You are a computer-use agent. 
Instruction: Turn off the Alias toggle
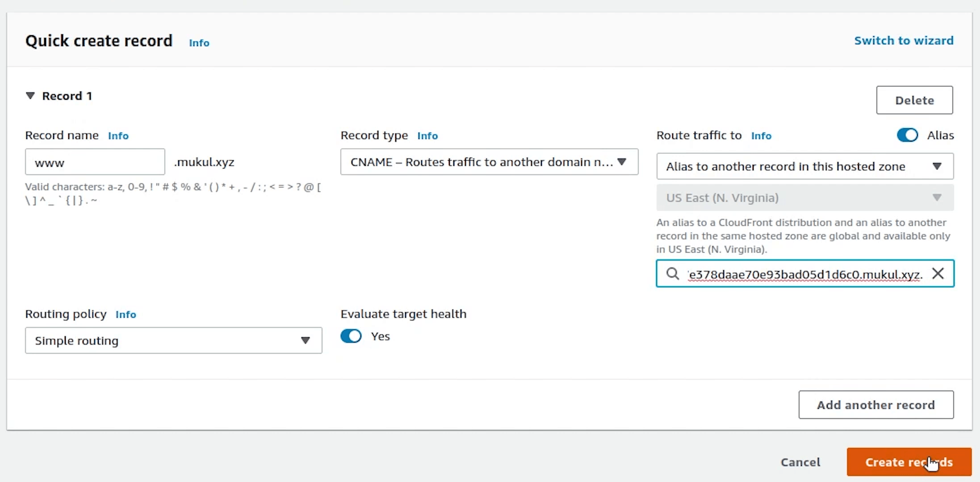907,135
